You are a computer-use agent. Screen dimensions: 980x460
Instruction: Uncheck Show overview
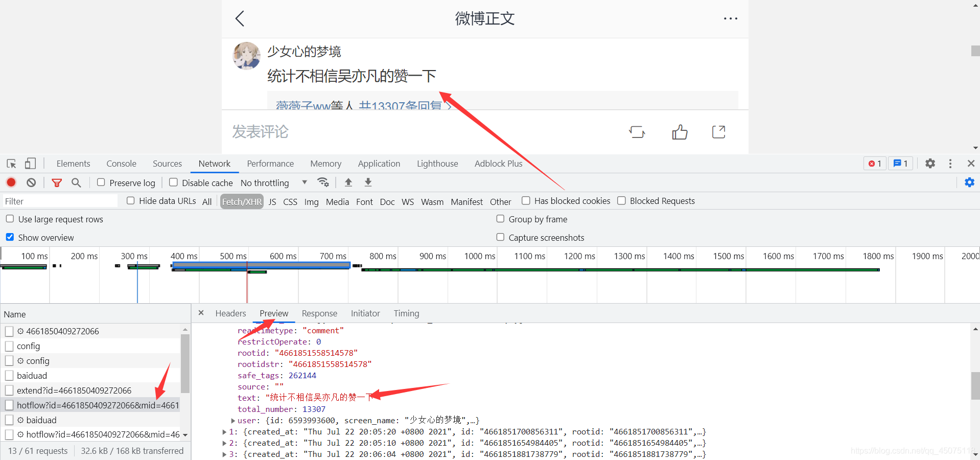(10, 237)
